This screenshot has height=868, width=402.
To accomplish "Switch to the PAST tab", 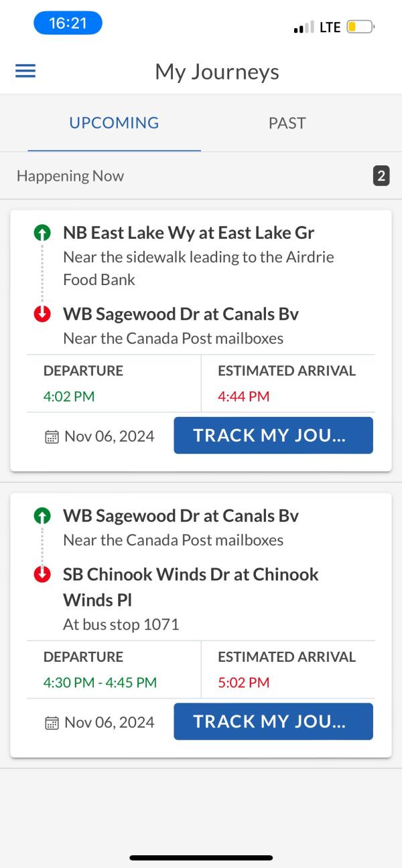I will pyautogui.click(x=287, y=123).
